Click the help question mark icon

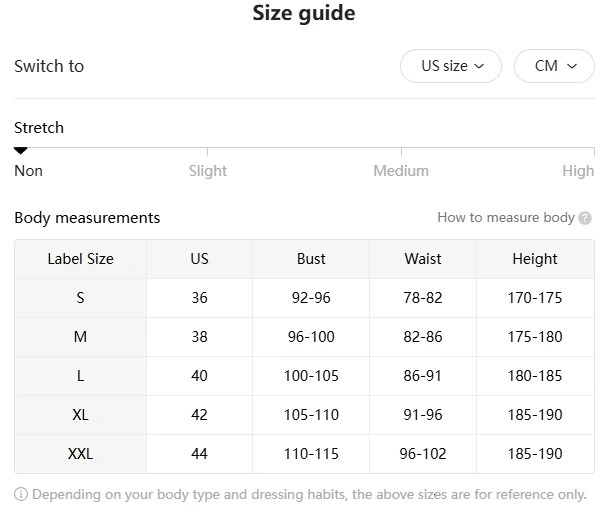585,218
